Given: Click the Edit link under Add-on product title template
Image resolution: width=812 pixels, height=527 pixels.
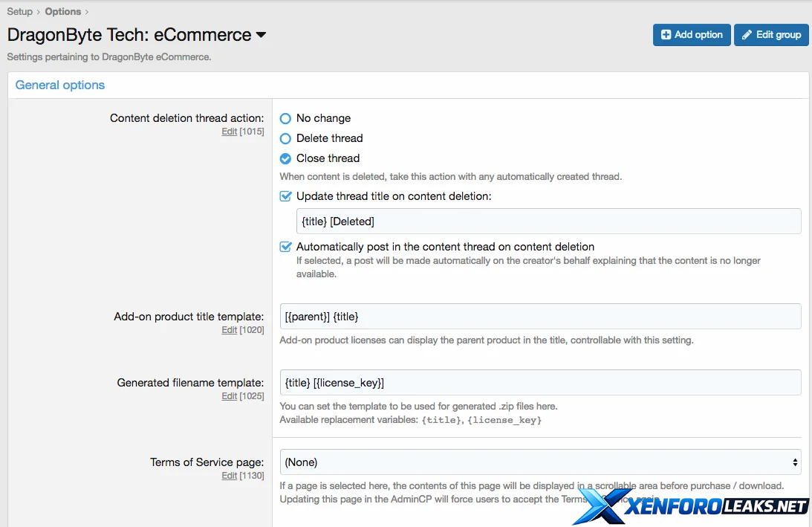Looking at the screenshot, I should [229, 330].
